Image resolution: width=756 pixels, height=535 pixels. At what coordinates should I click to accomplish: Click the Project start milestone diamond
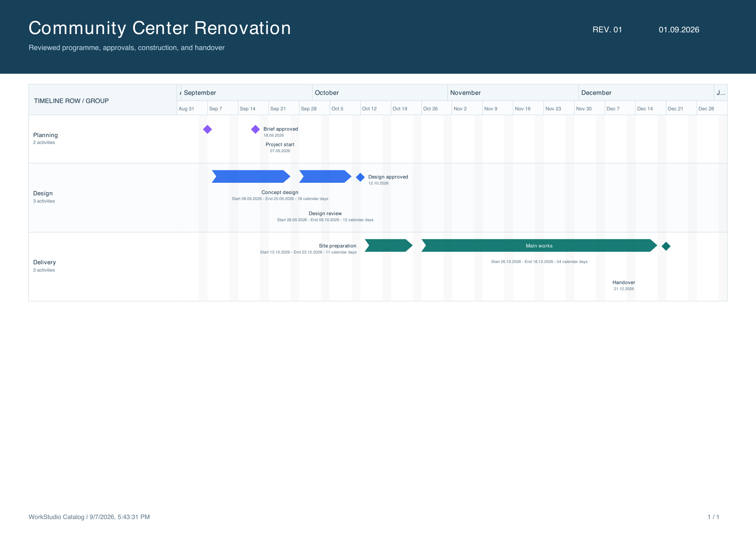click(x=207, y=129)
